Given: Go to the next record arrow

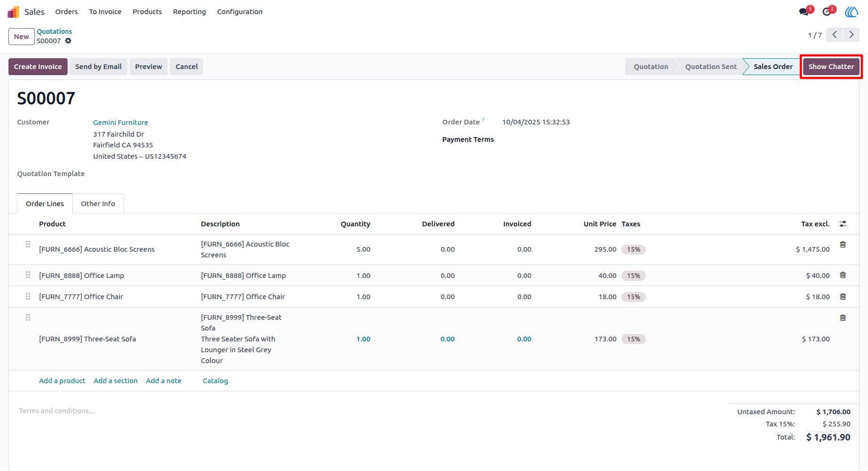Looking at the screenshot, I should (851, 35).
